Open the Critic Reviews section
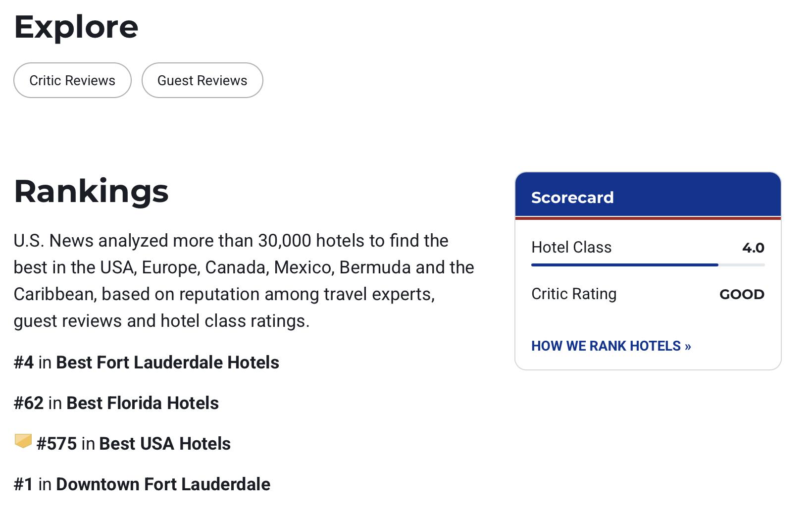812x518 pixels. click(x=72, y=80)
